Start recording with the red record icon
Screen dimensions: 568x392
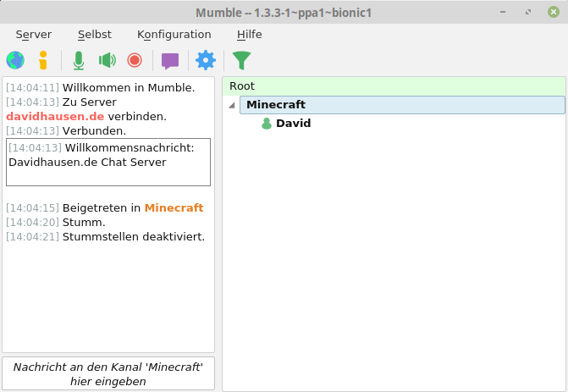[135, 60]
